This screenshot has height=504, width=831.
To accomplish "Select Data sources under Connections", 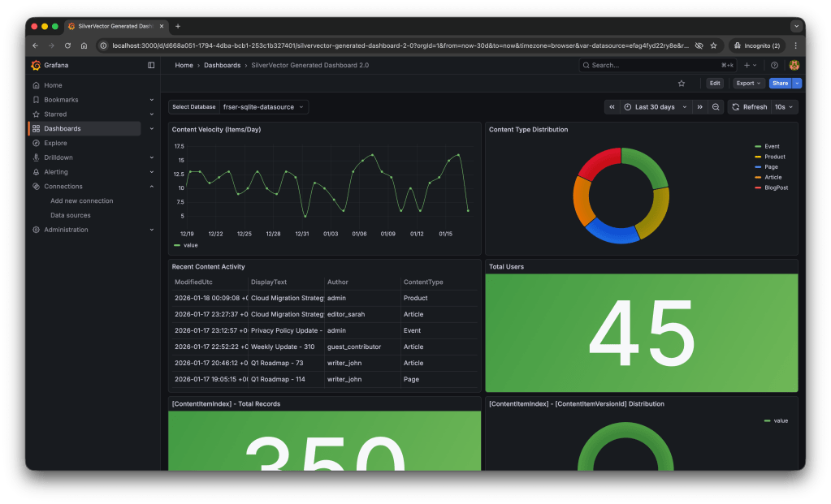I will coord(70,215).
